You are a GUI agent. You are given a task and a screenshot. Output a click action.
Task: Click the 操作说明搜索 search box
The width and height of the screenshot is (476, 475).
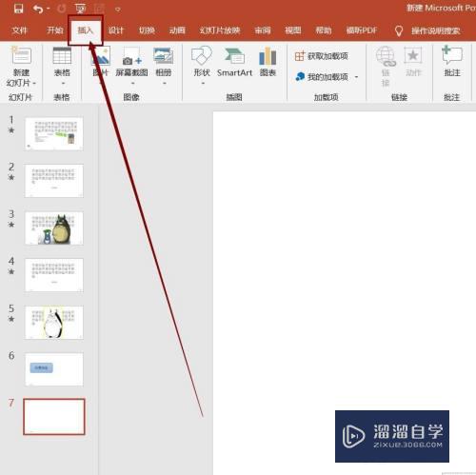436,30
